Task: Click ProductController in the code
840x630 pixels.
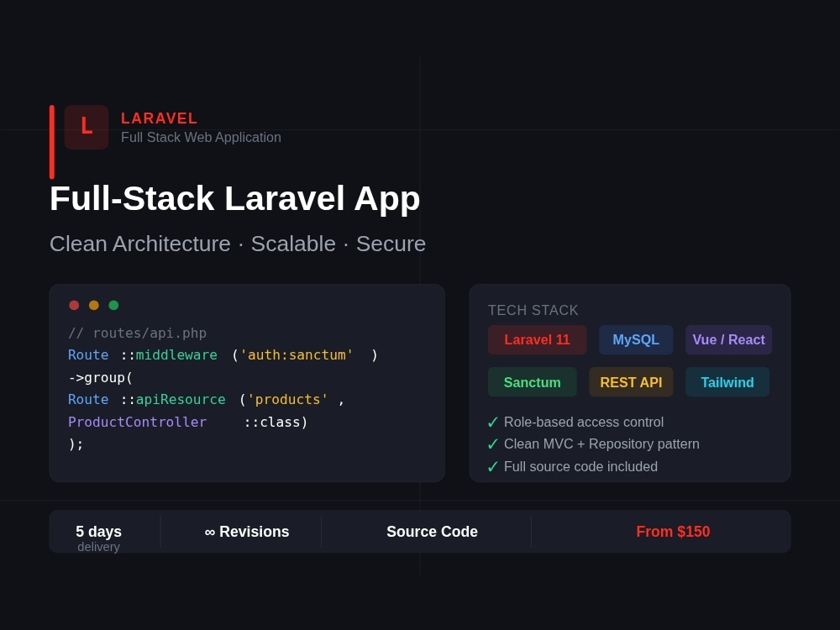Action: [137, 423]
